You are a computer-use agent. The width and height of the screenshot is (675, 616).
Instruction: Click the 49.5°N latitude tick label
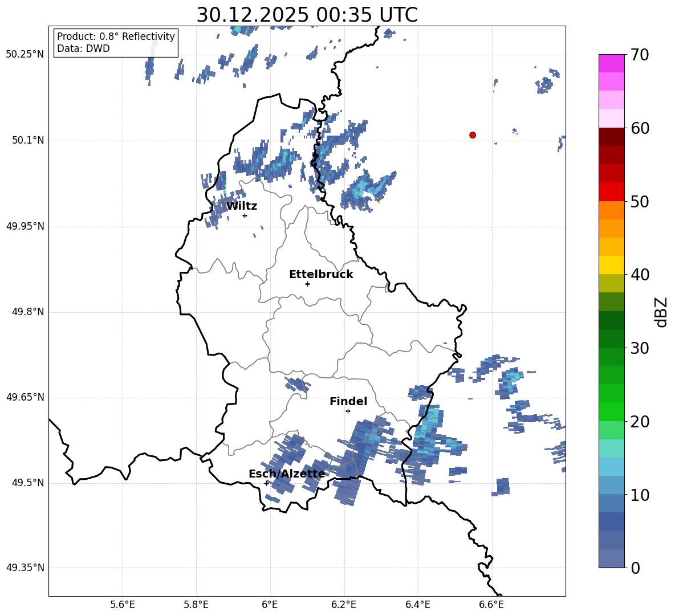28,483
